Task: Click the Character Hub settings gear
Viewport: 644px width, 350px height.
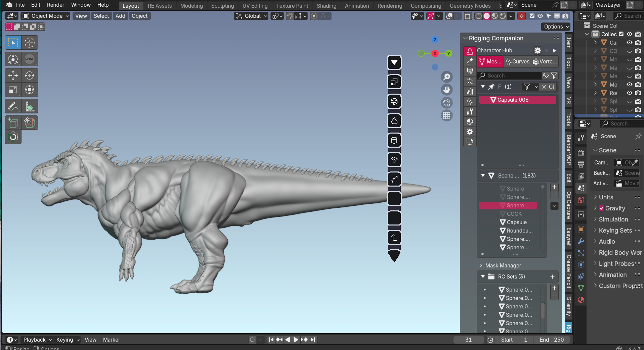Action: tap(538, 50)
